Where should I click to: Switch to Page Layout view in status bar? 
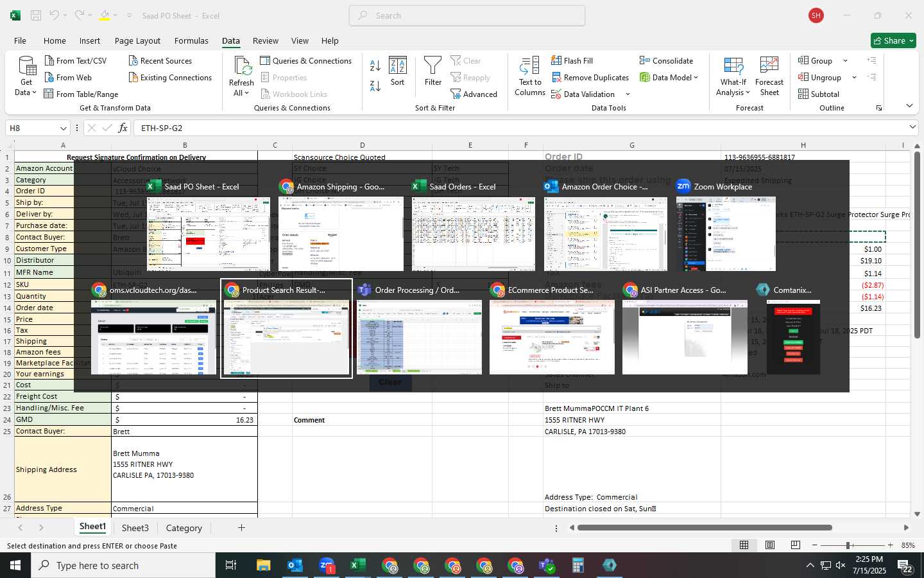click(x=770, y=545)
